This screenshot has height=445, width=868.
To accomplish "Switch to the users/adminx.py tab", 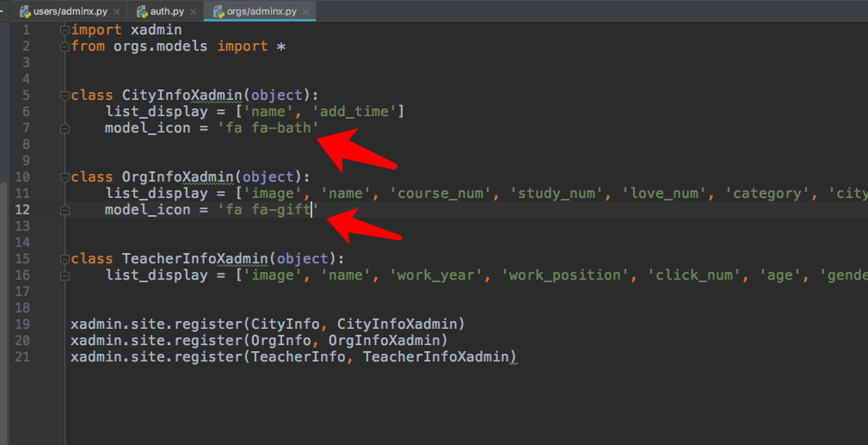I will pyautogui.click(x=70, y=11).
